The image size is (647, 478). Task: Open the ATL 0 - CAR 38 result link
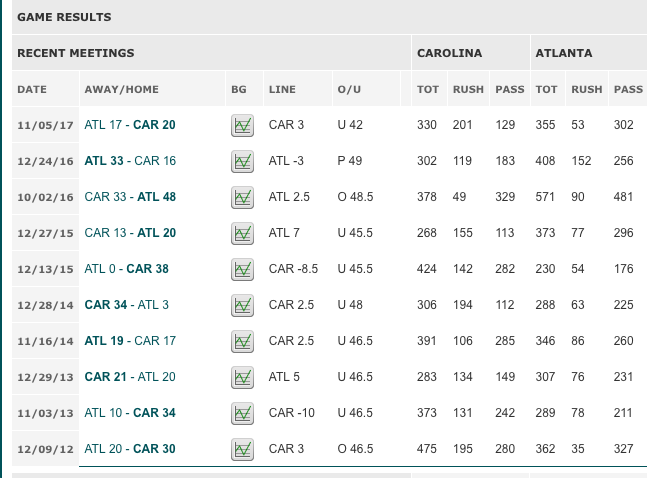(127, 269)
